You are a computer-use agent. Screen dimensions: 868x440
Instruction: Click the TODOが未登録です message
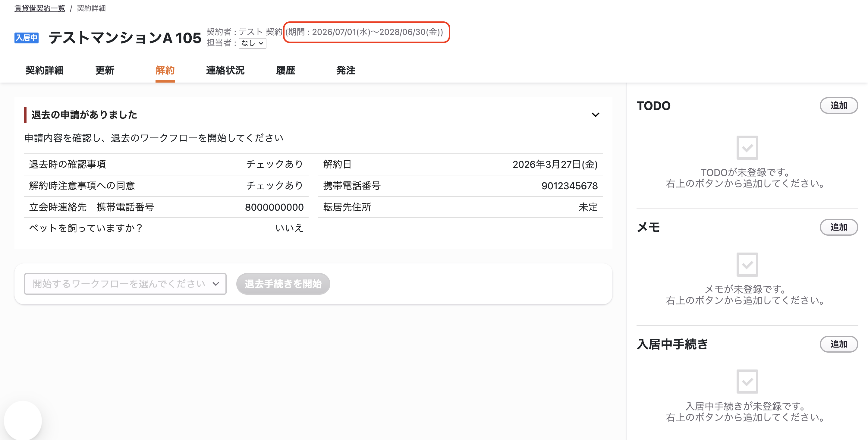tap(746, 178)
